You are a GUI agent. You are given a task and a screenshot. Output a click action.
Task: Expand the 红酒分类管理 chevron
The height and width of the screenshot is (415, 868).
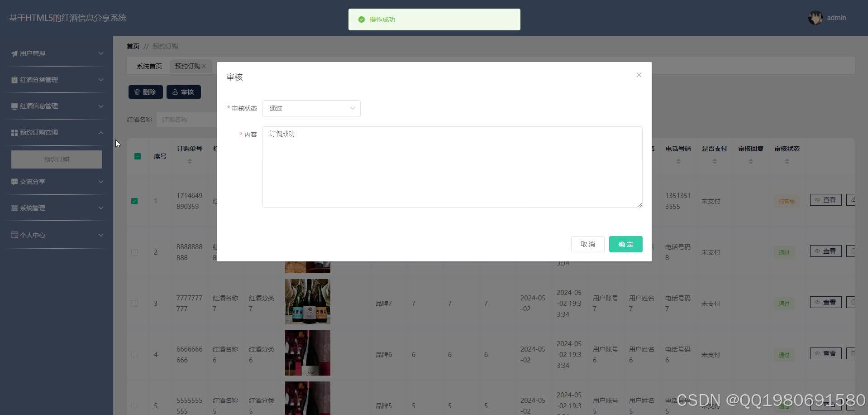101,80
